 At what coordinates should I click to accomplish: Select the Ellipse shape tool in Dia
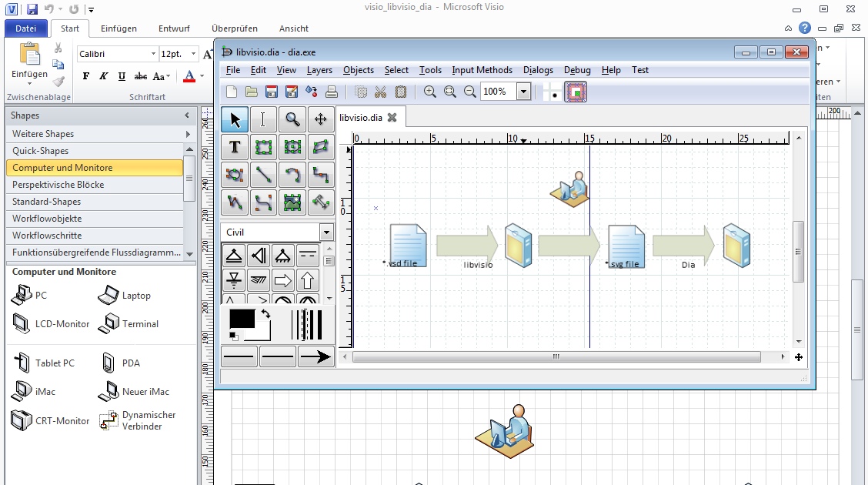(292, 147)
